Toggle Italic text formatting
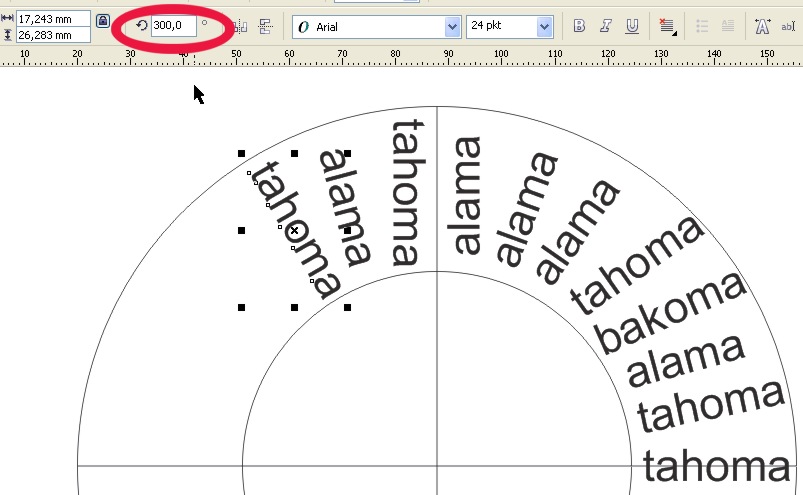 coord(605,27)
